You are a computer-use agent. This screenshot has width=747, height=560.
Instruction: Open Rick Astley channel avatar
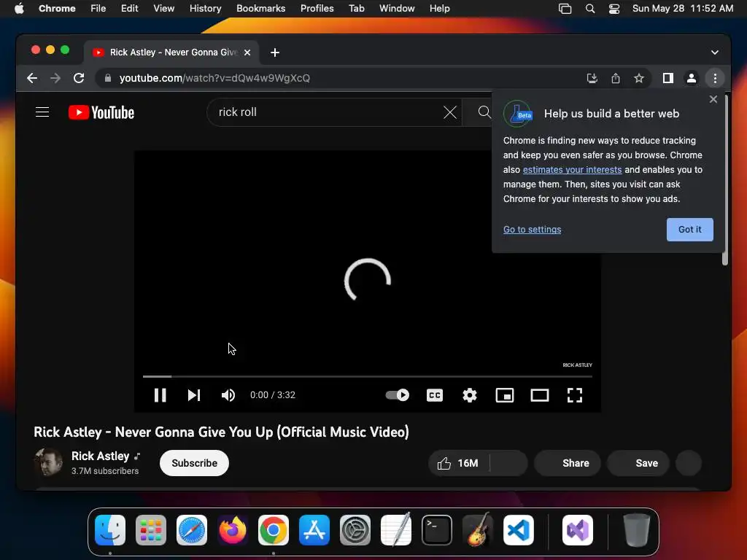point(48,462)
